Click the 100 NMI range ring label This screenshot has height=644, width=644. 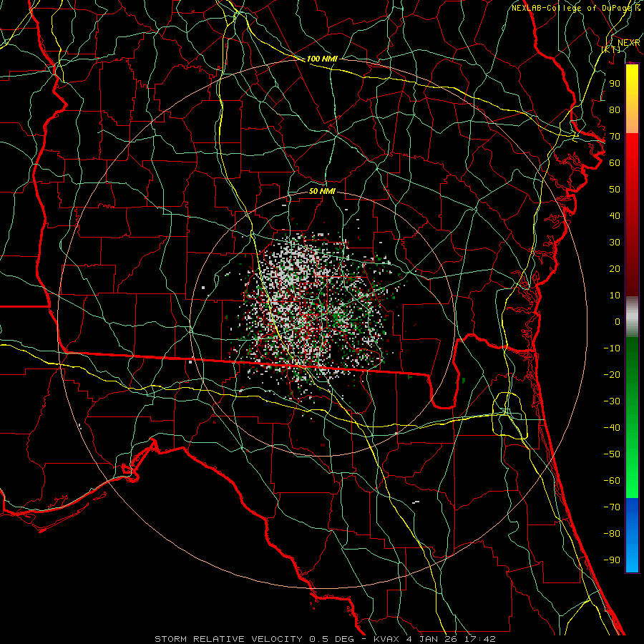(x=322, y=59)
